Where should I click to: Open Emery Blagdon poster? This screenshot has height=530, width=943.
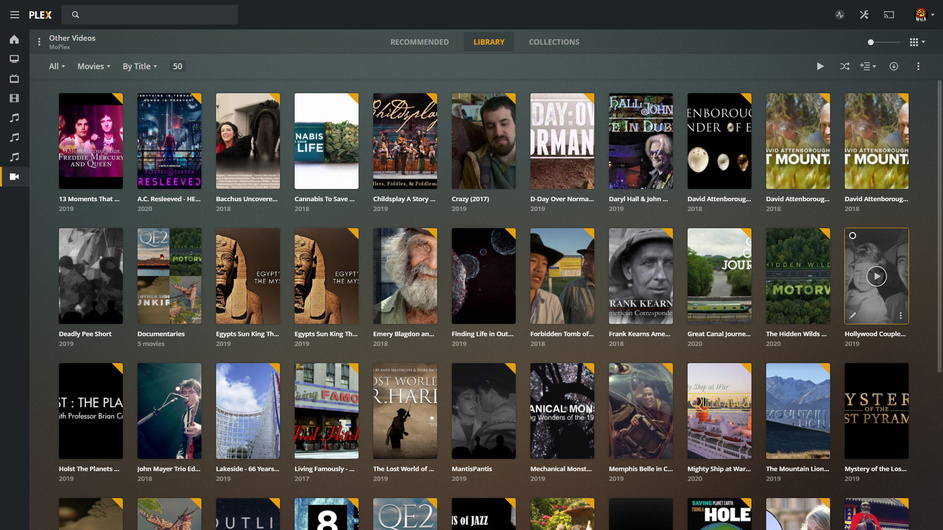(405, 276)
